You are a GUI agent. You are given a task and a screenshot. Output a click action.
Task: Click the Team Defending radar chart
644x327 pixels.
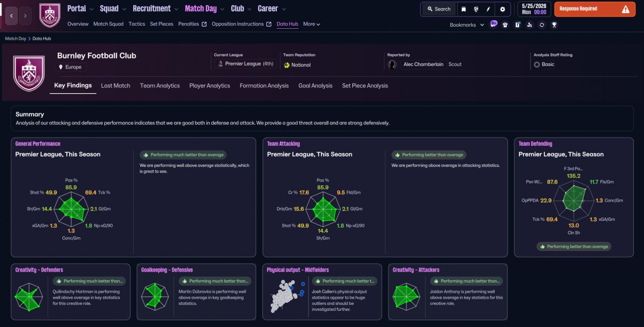click(574, 200)
